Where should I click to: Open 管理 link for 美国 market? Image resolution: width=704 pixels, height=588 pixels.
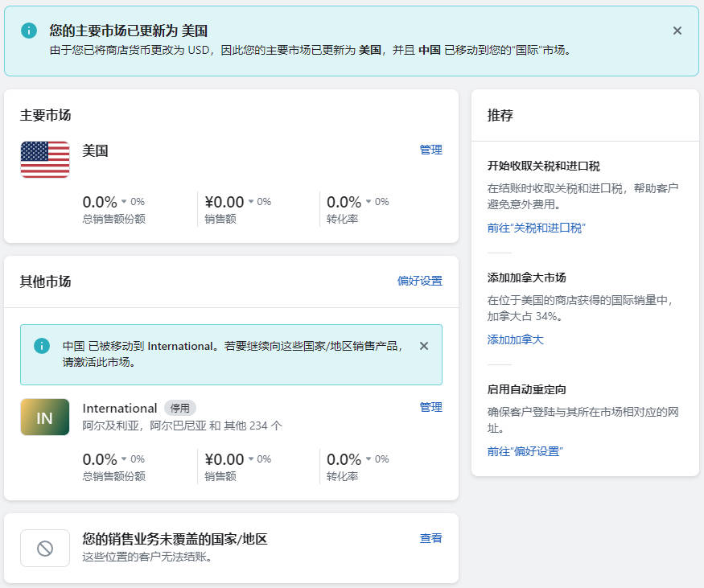(430, 150)
